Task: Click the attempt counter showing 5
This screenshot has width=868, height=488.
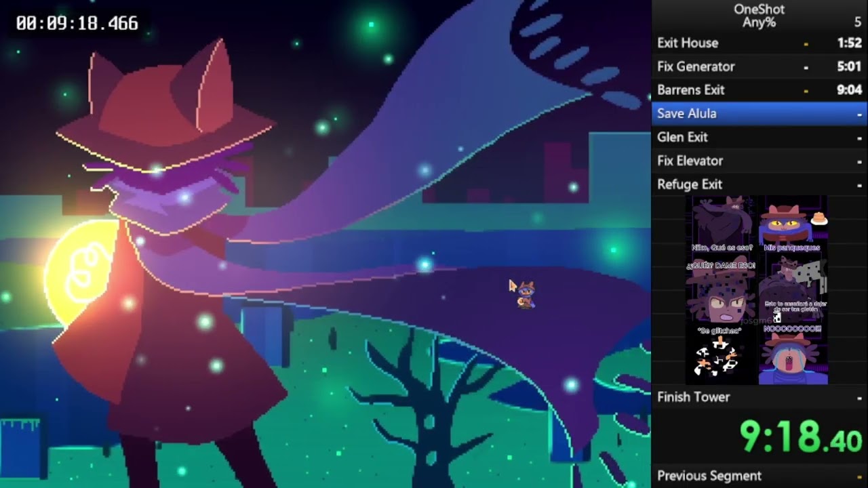Action: tap(857, 22)
